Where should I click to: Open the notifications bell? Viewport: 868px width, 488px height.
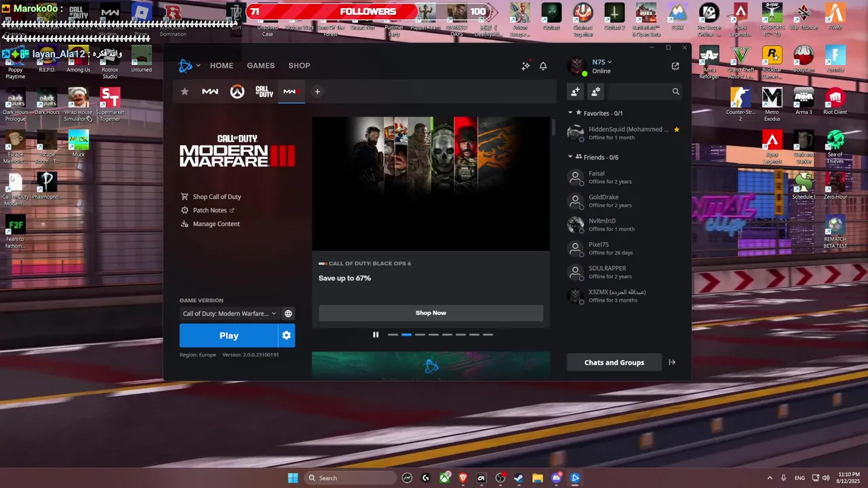tap(543, 66)
